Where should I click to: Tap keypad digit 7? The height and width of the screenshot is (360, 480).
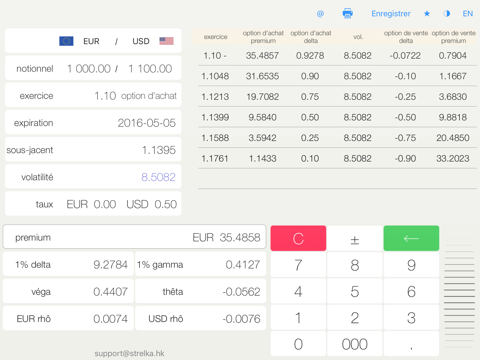pos(298,265)
